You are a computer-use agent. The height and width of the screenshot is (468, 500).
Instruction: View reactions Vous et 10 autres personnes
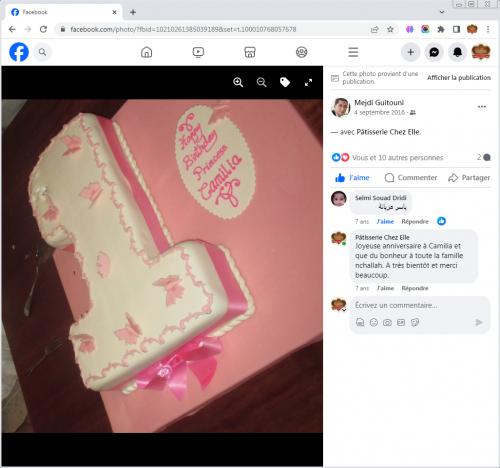(397, 157)
